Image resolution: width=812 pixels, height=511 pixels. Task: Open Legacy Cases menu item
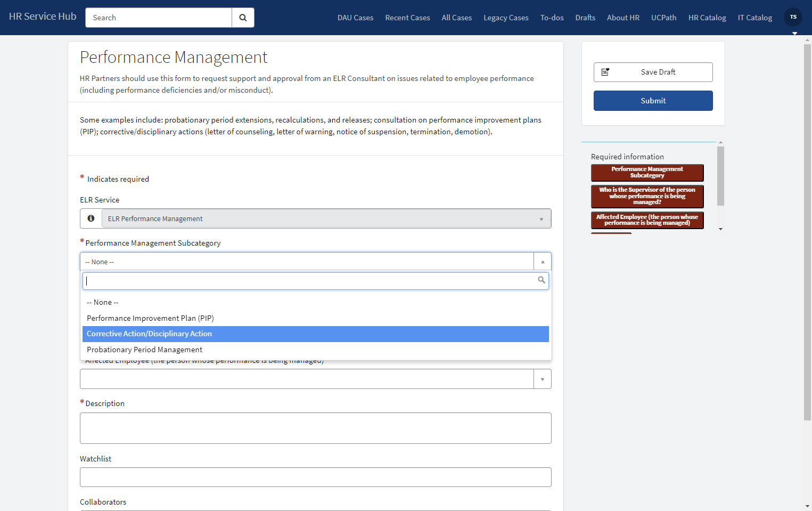(506, 18)
